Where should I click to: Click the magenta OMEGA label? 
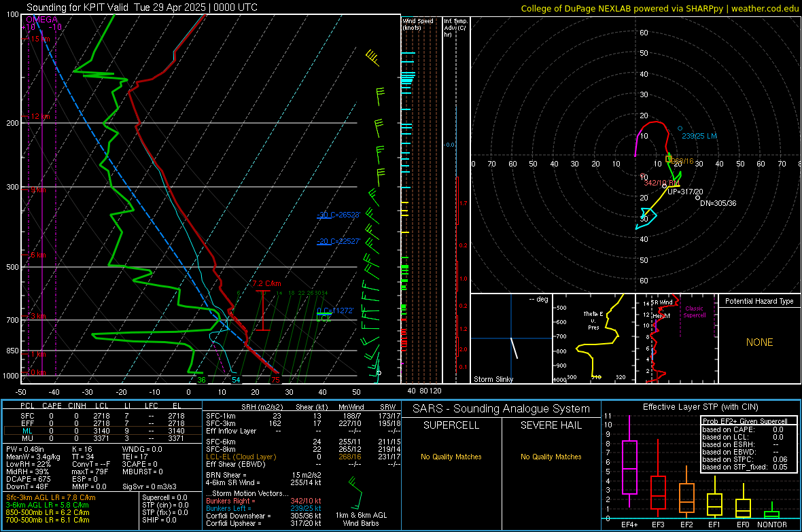42,20
